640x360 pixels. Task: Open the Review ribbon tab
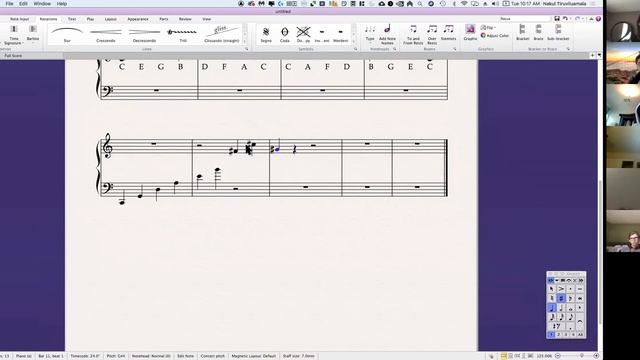(185, 19)
